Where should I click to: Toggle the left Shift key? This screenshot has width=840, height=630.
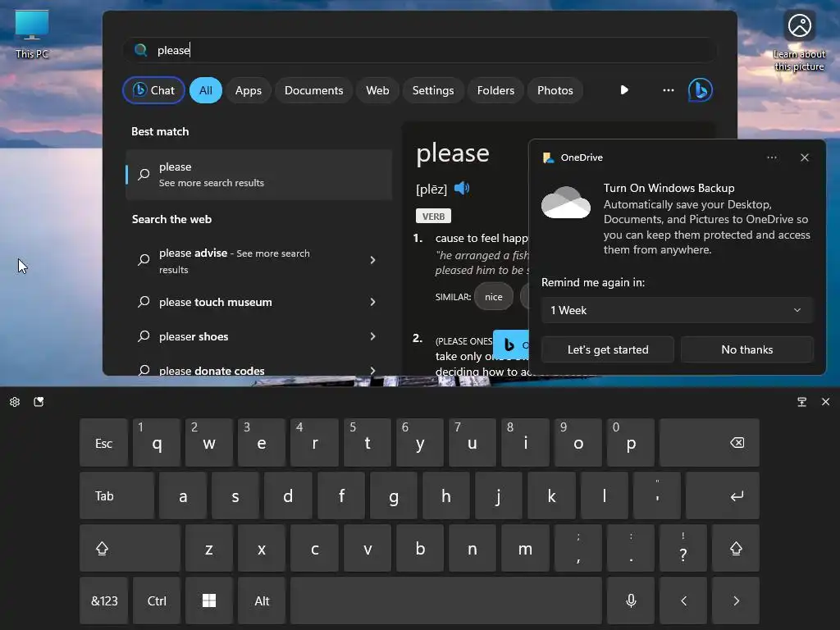(130, 548)
